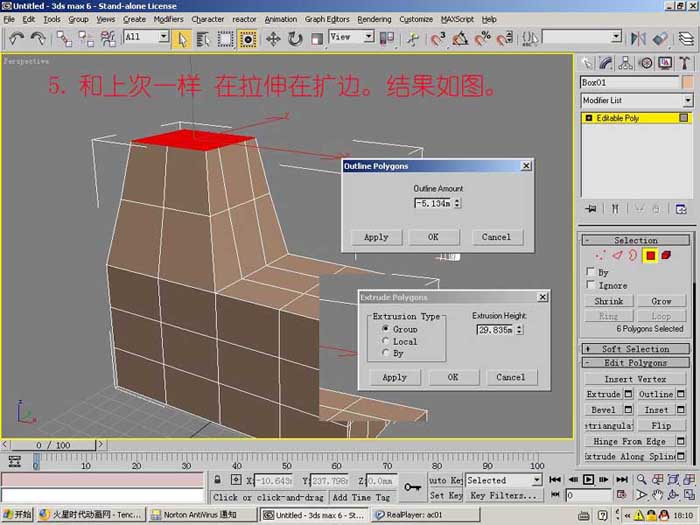
Task: Activate Polygon sub-object selection icon
Action: (650, 255)
